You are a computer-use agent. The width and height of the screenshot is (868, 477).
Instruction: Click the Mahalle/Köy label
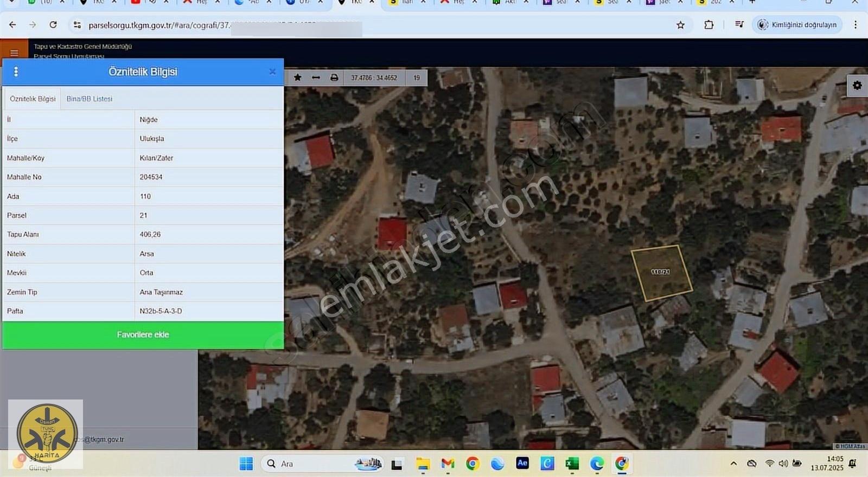pyautogui.click(x=25, y=158)
